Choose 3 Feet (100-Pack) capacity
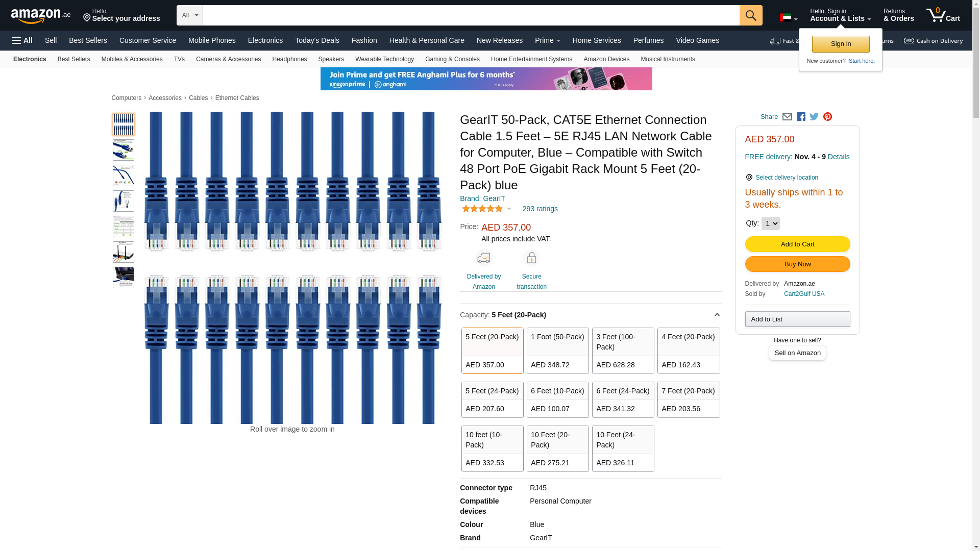The image size is (980, 551). pos(623,350)
